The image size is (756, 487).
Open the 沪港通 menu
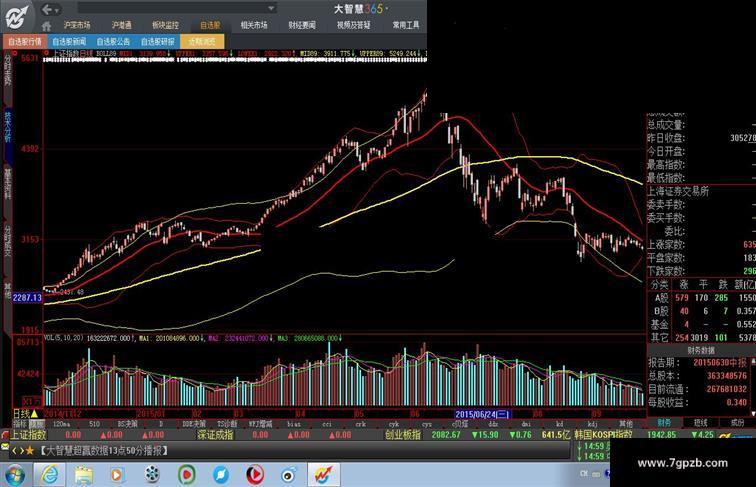point(122,25)
